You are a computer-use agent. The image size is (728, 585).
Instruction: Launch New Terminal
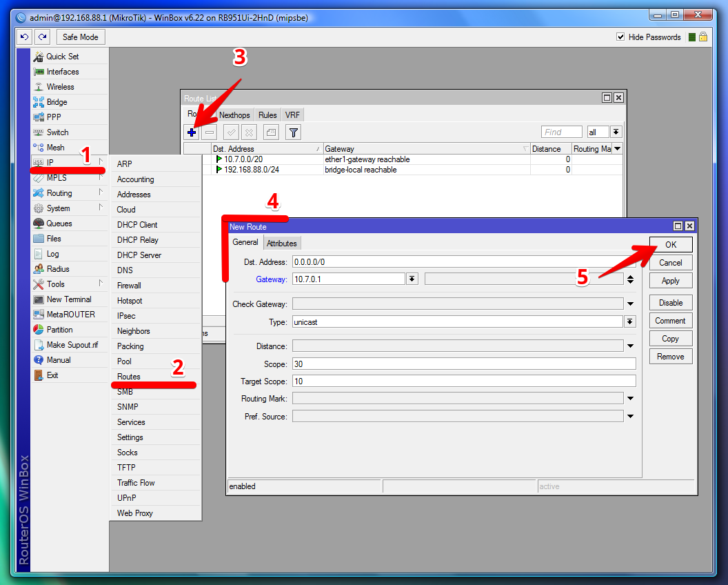70,299
